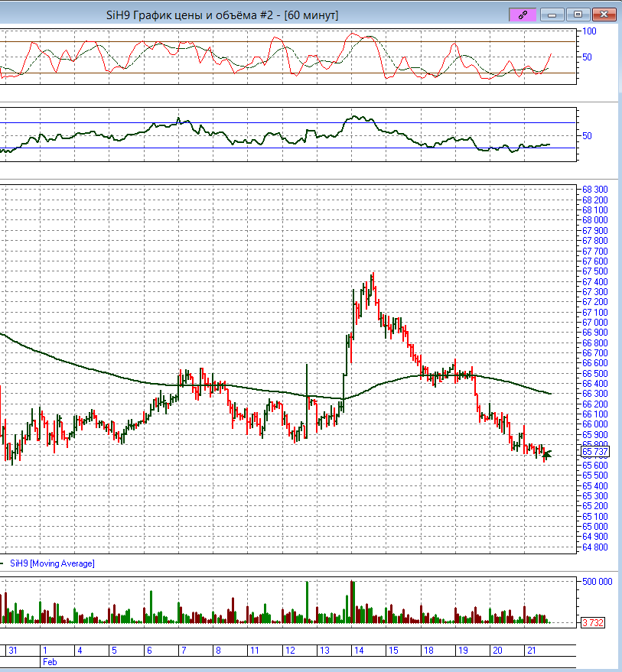Click the Feb month label on time axis
Screen dimensions: 622x672
[50, 660]
